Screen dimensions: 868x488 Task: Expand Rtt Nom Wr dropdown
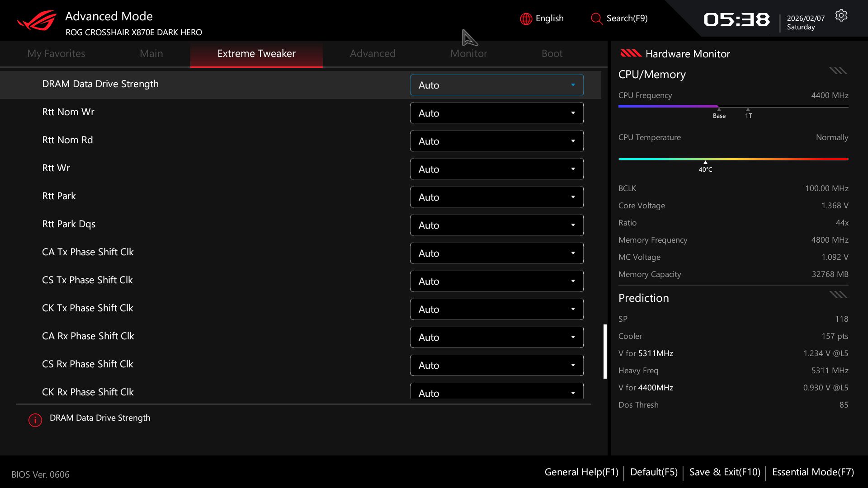(x=496, y=113)
